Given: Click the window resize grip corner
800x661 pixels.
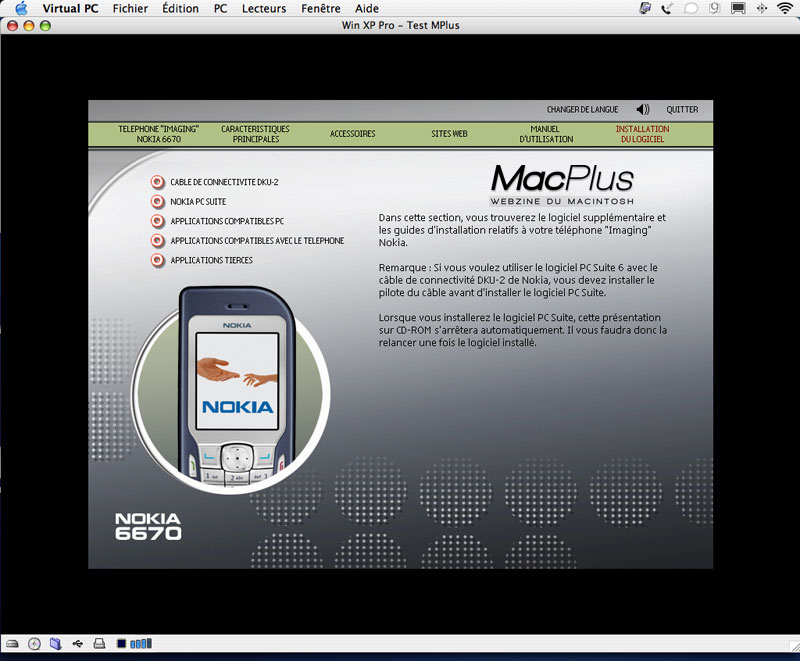Looking at the screenshot, I should [794, 646].
